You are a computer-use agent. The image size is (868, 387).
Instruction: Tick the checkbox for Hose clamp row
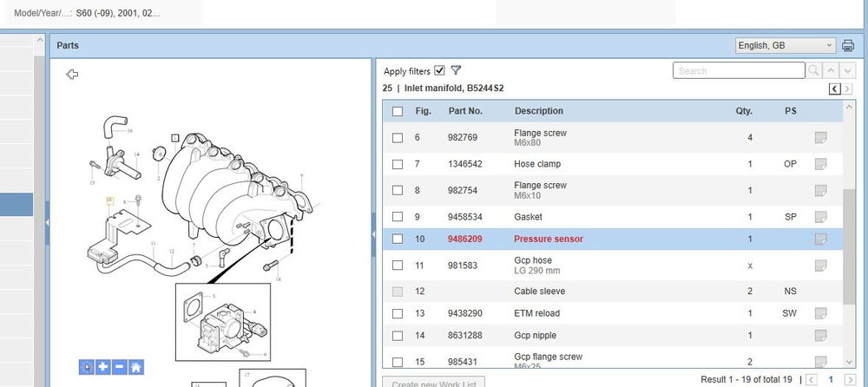click(x=398, y=164)
